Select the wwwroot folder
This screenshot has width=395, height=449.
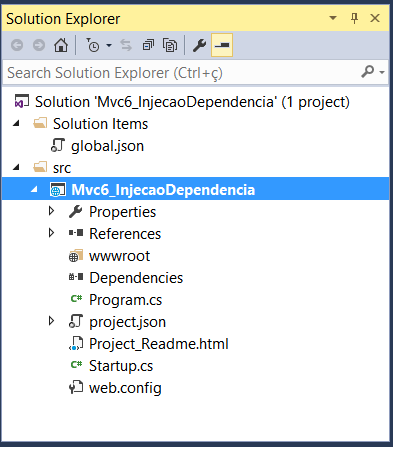(119, 256)
